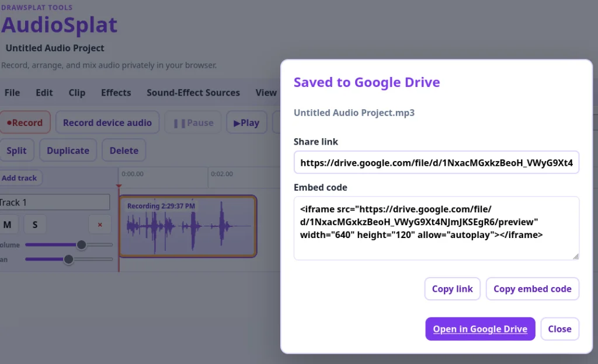Viewport: 598px width, 364px height.
Task: Open the Effects menu
Action: click(x=116, y=93)
